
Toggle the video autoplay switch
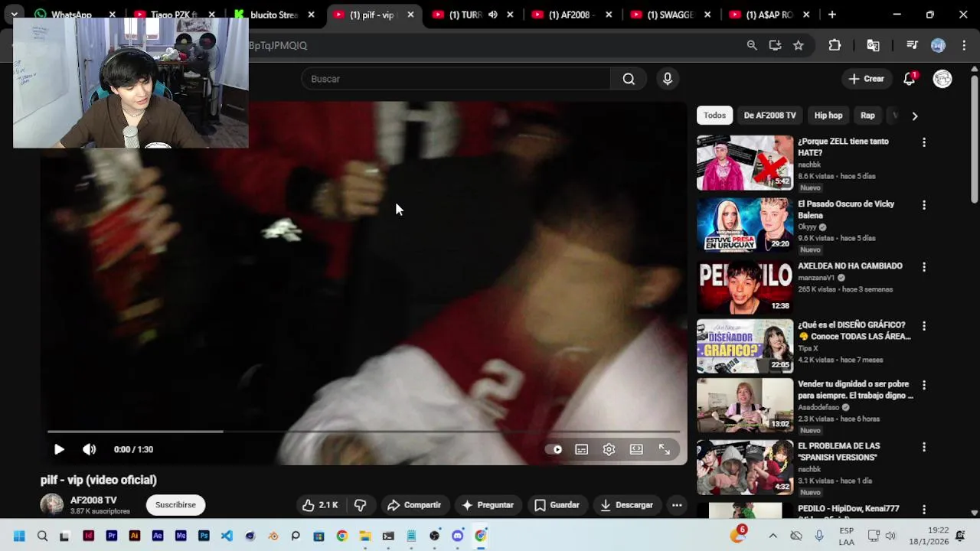point(554,449)
